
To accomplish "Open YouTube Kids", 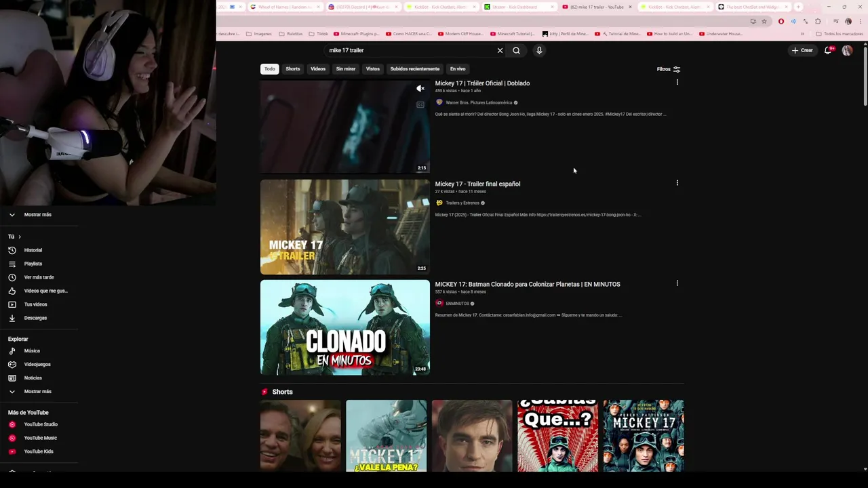I will tap(39, 451).
